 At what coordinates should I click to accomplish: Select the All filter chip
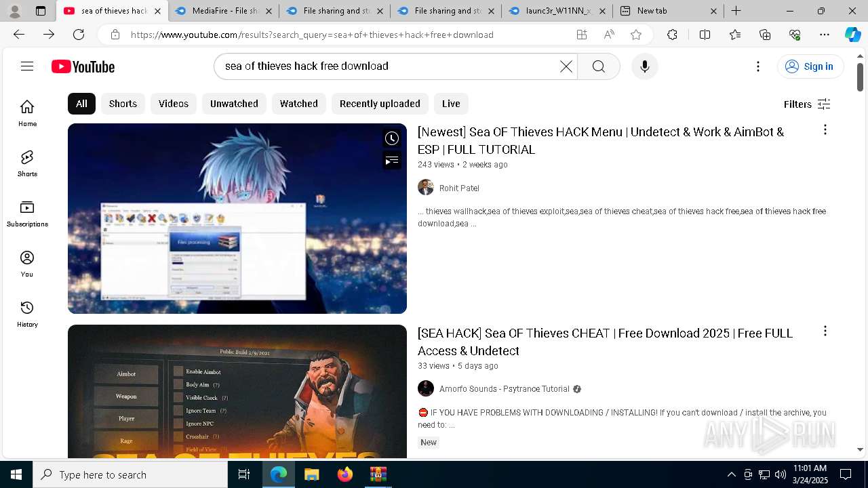pyautogui.click(x=81, y=104)
